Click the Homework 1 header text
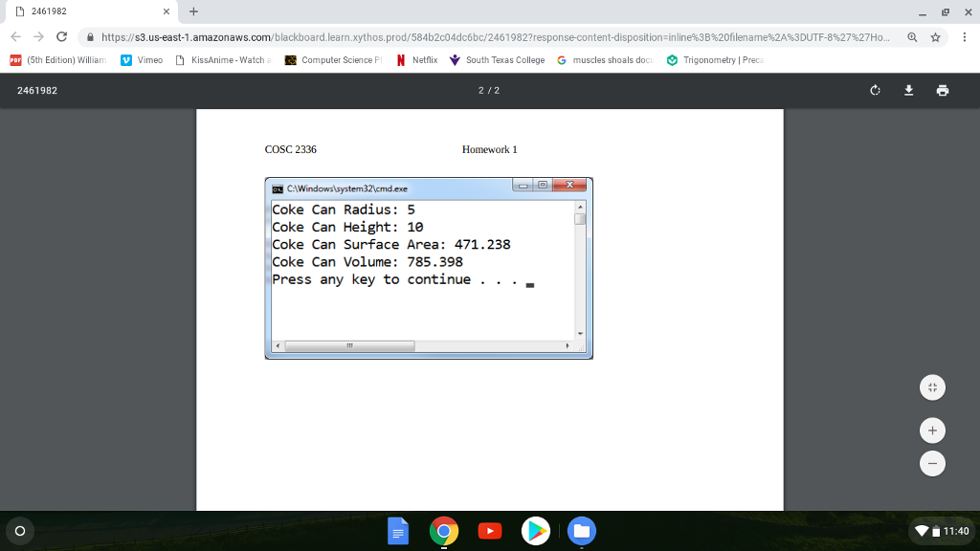The image size is (980, 551). point(489,149)
